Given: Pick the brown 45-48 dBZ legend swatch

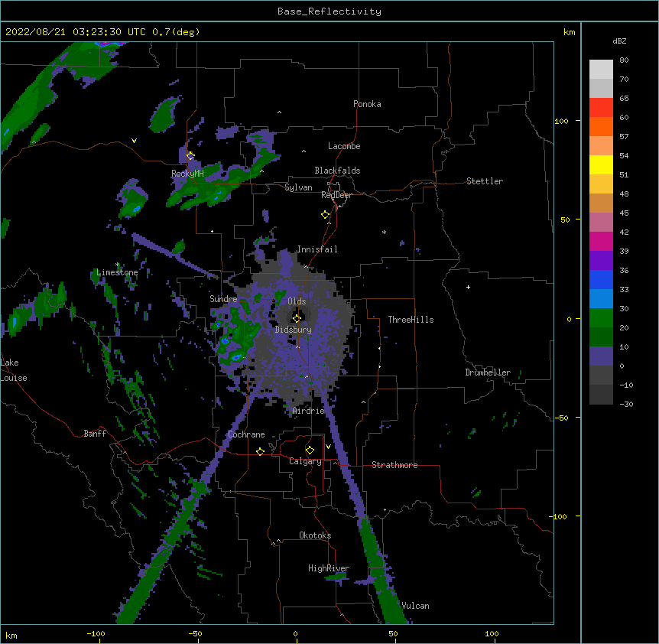Looking at the screenshot, I should tap(601, 203).
